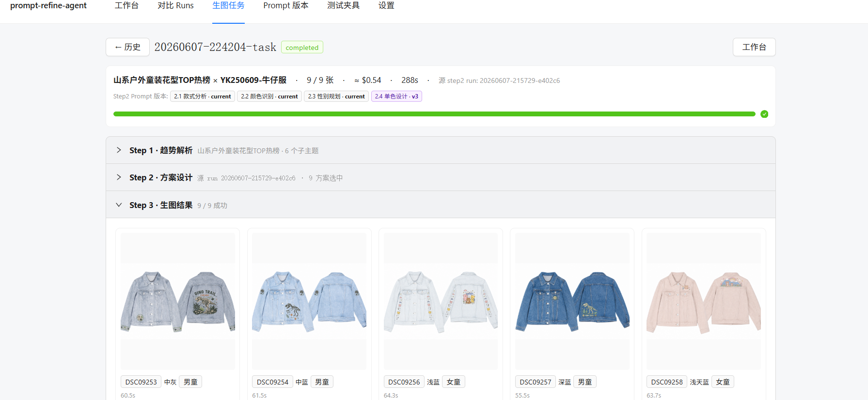Click the completed status badge

pos(302,48)
